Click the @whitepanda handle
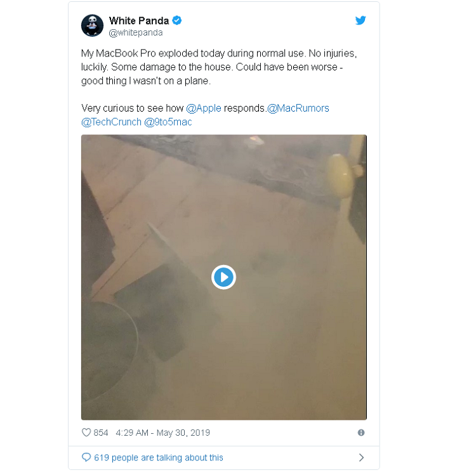 tap(136, 32)
